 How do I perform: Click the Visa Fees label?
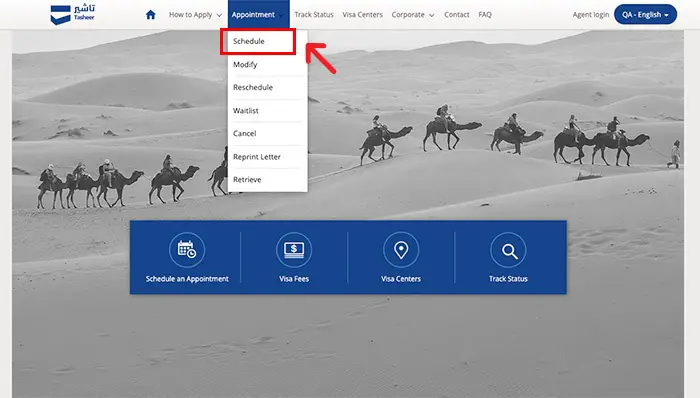(294, 279)
